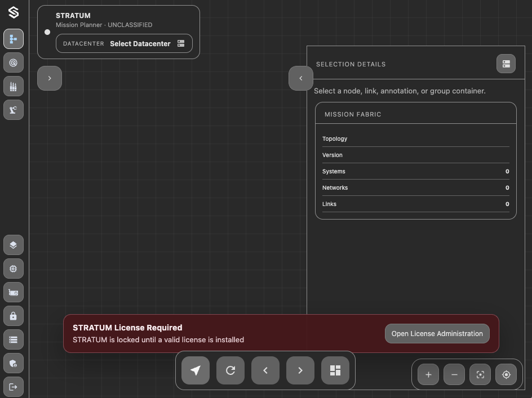Open the graphics card sidebar icon
Screen dimensions: 532x398
tap(14, 293)
